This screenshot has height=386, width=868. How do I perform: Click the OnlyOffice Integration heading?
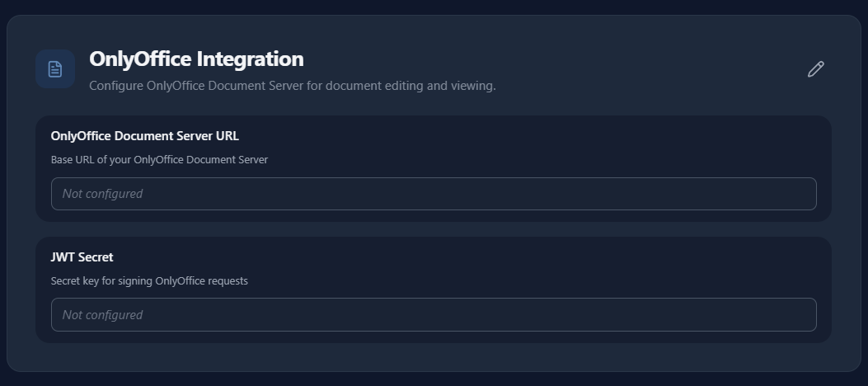pos(196,59)
